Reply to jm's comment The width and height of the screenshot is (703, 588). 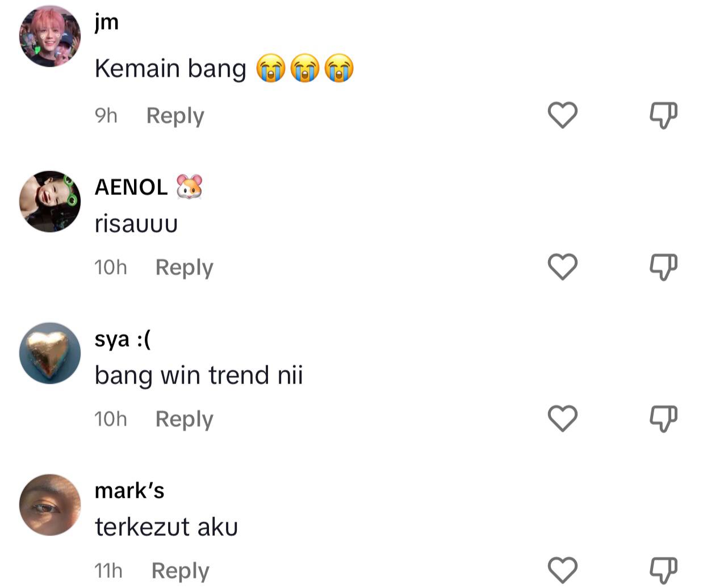175,116
